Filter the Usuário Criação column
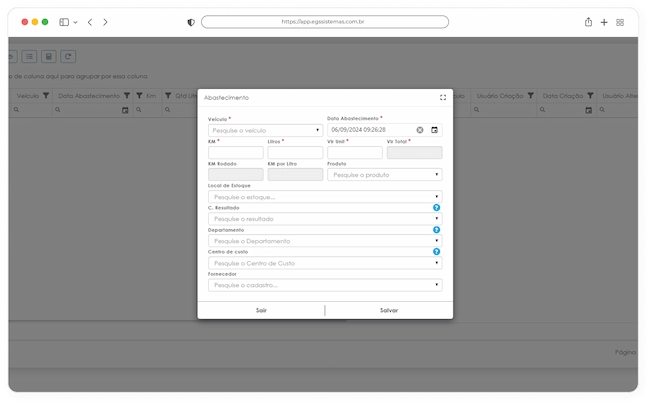Image resolution: width=650 pixels, height=404 pixels. point(530,96)
